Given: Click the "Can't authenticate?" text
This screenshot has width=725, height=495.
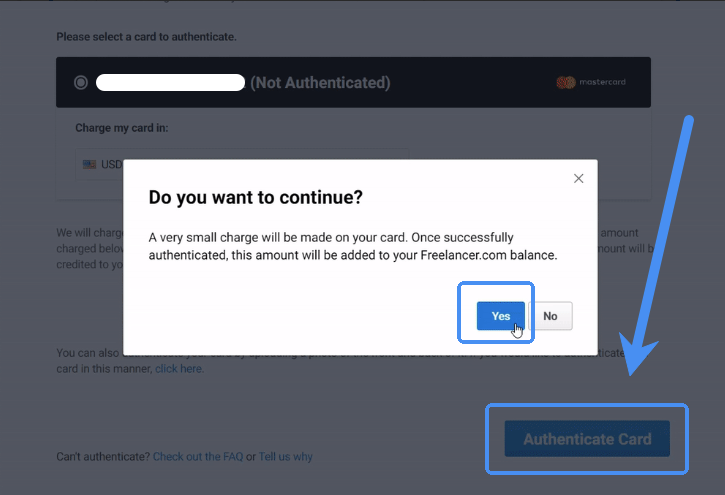Looking at the screenshot, I should coord(103,457).
